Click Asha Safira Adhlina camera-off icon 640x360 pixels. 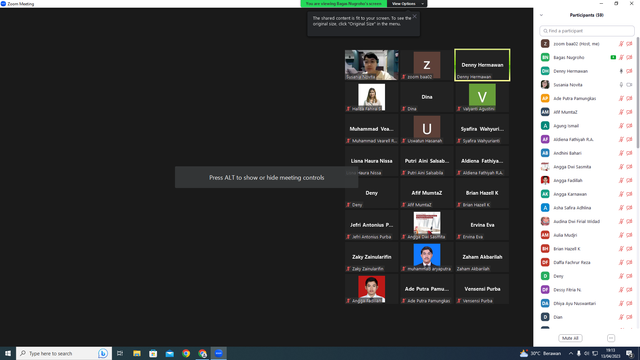pyautogui.click(x=629, y=208)
